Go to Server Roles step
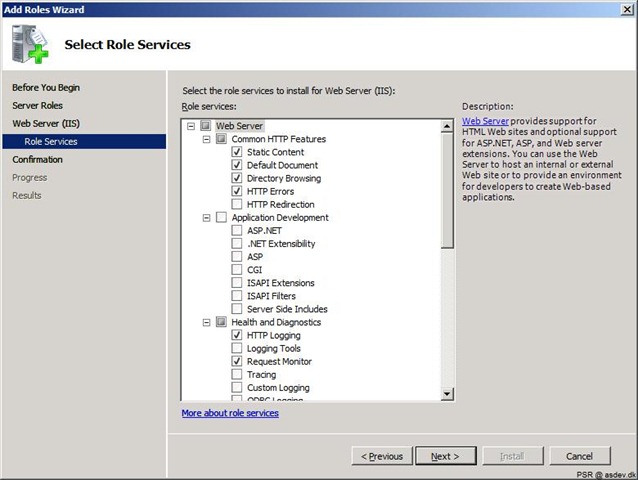The width and height of the screenshot is (638, 480). click(x=37, y=105)
